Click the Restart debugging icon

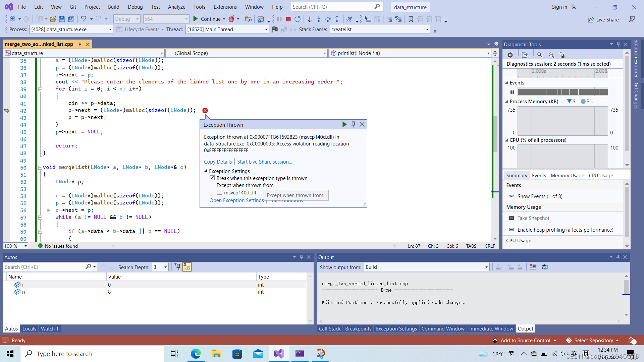297,19
